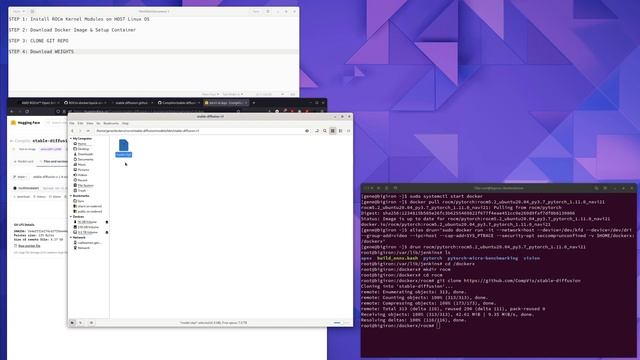This screenshot has height=360, width=640.
Task: Eject the 96 GB Volume
Action: 107,222
